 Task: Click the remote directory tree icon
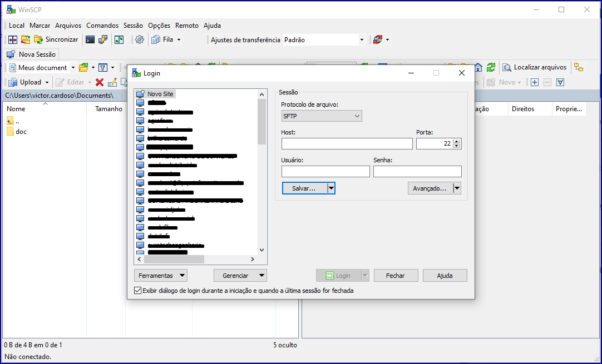coord(579,67)
